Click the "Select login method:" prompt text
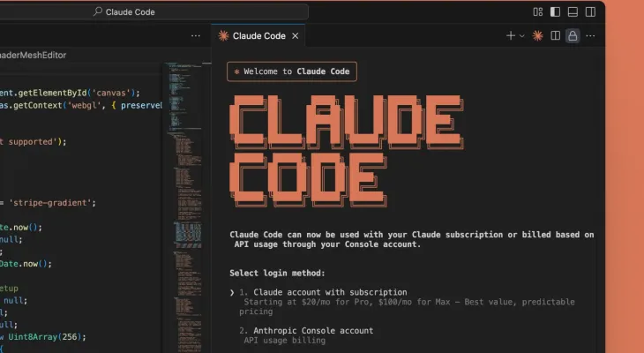 coord(277,274)
